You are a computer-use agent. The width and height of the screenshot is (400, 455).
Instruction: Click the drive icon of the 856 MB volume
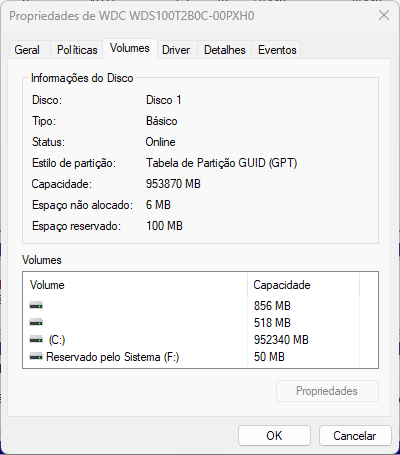[36, 305]
